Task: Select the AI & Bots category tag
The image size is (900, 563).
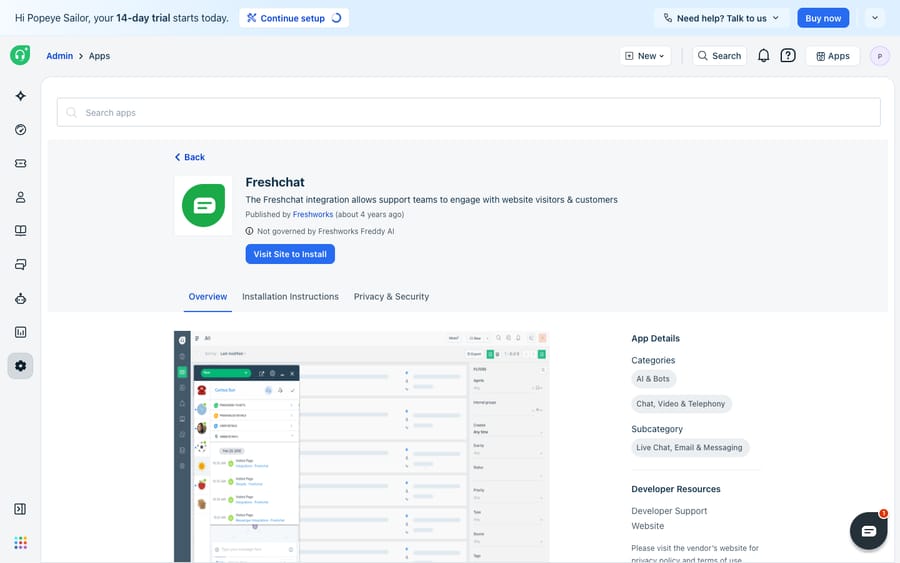Action: tap(653, 379)
